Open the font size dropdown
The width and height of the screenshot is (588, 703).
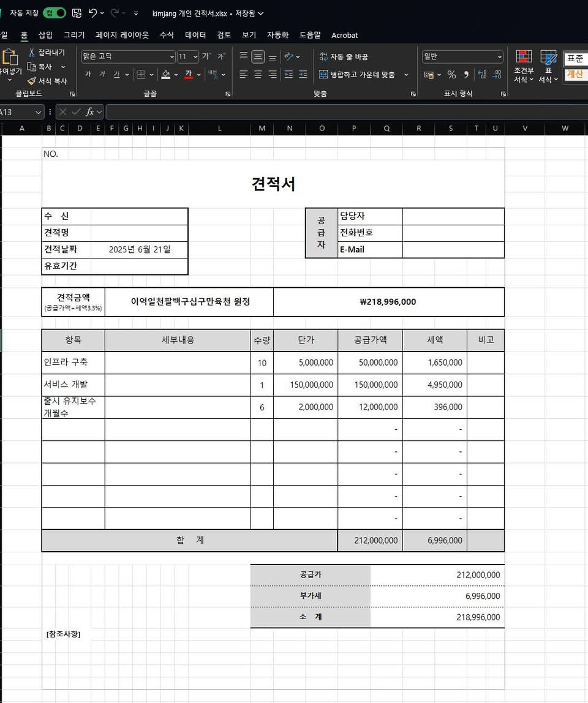click(196, 56)
